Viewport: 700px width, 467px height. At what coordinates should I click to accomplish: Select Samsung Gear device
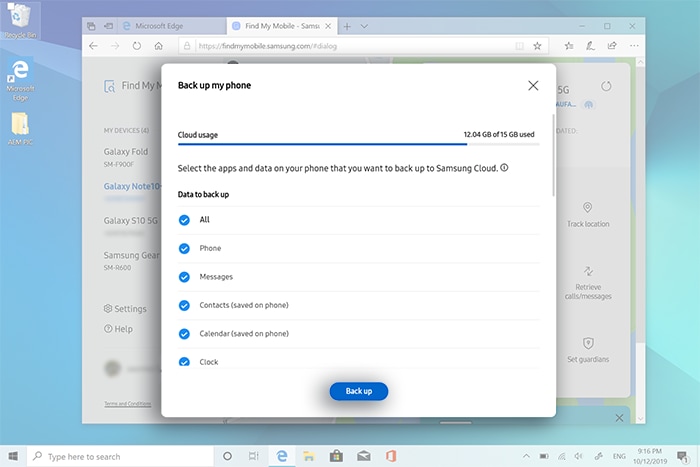(132, 260)
